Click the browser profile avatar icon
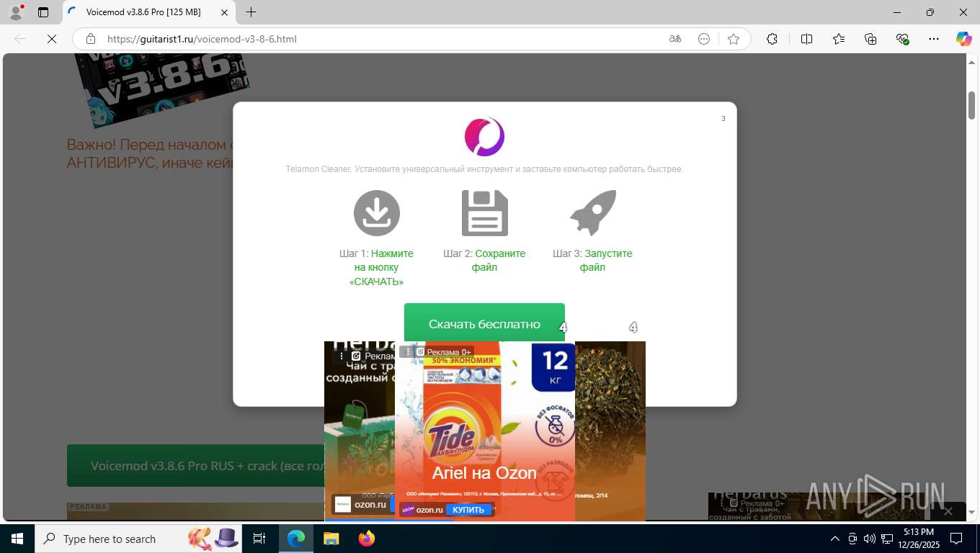This screenshot has height=553, width=980. tap(16, 12)
